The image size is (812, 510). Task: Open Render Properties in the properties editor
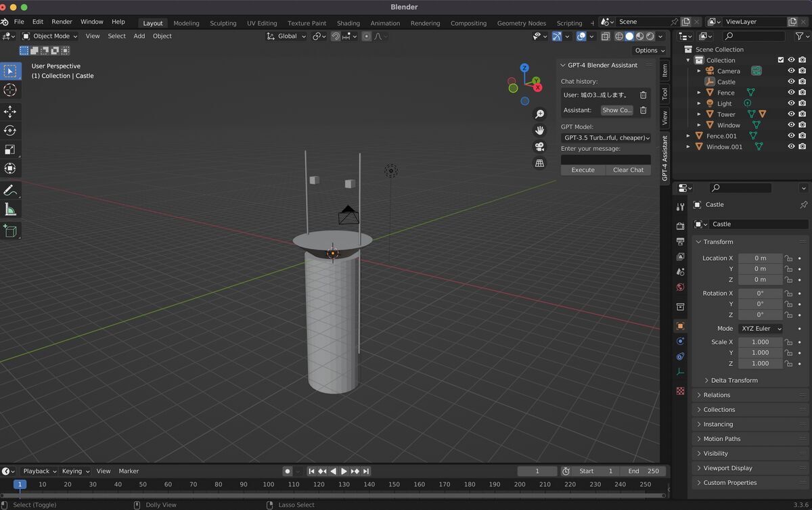pos(680,226)
